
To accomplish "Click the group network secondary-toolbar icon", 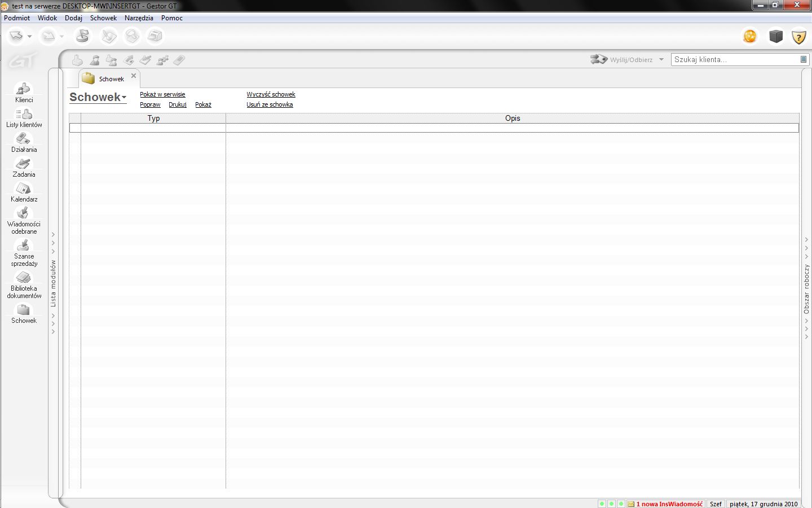I will click(x=162, y=60).
